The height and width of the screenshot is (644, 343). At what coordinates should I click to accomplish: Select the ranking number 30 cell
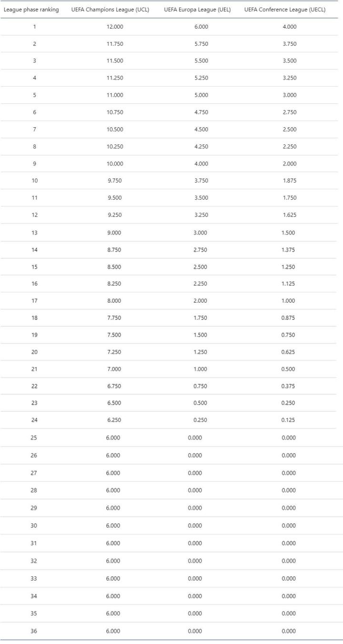(34, 526)
